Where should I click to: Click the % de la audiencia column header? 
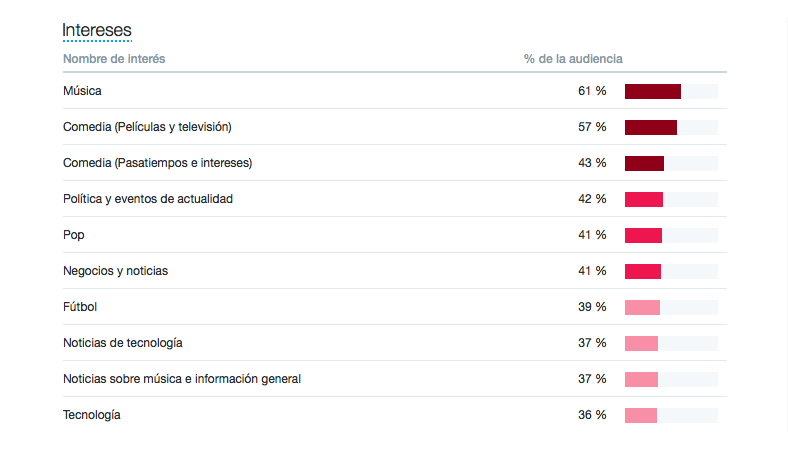click(573, 59)
